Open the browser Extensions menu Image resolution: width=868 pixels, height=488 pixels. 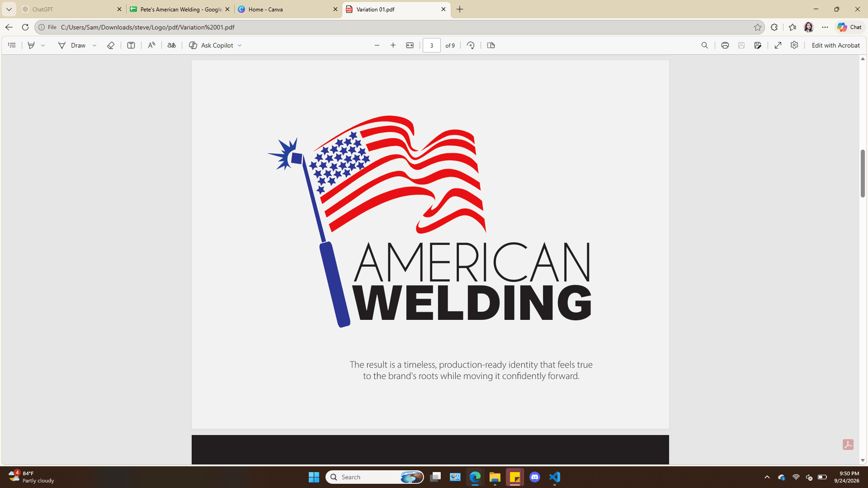774,27
